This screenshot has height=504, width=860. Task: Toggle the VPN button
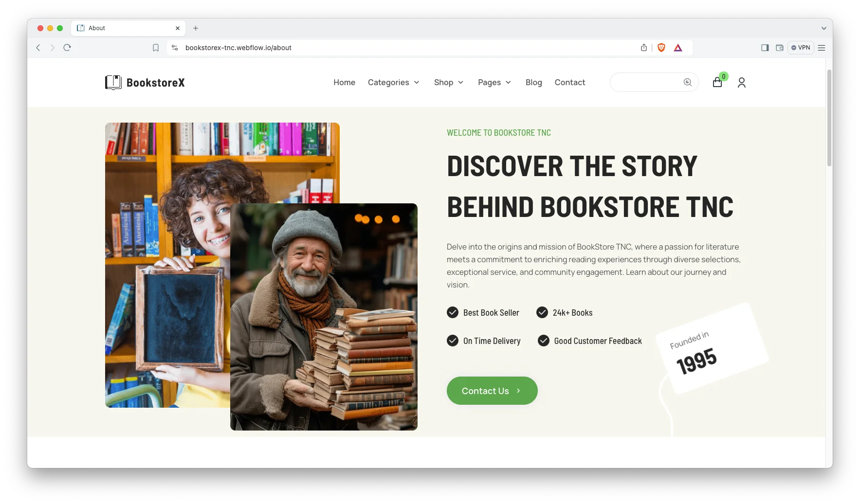point(801,48)
